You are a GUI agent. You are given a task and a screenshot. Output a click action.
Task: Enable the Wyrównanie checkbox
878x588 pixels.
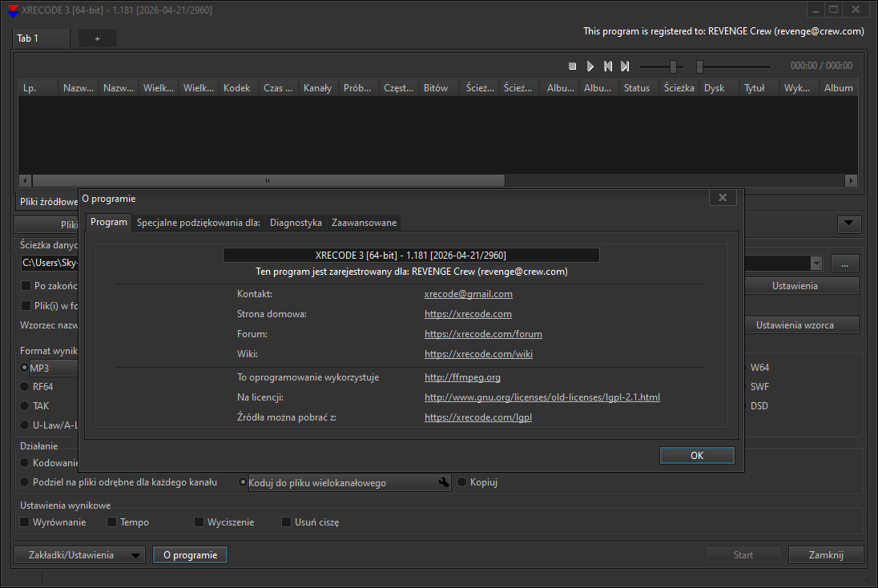25,522
